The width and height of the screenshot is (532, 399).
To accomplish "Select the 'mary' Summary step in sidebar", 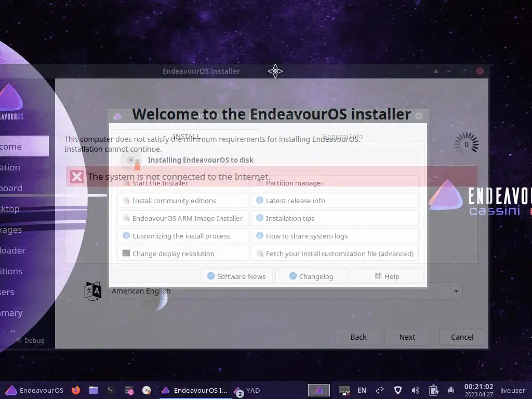I will pyautogui.click(x=24, y=312).
